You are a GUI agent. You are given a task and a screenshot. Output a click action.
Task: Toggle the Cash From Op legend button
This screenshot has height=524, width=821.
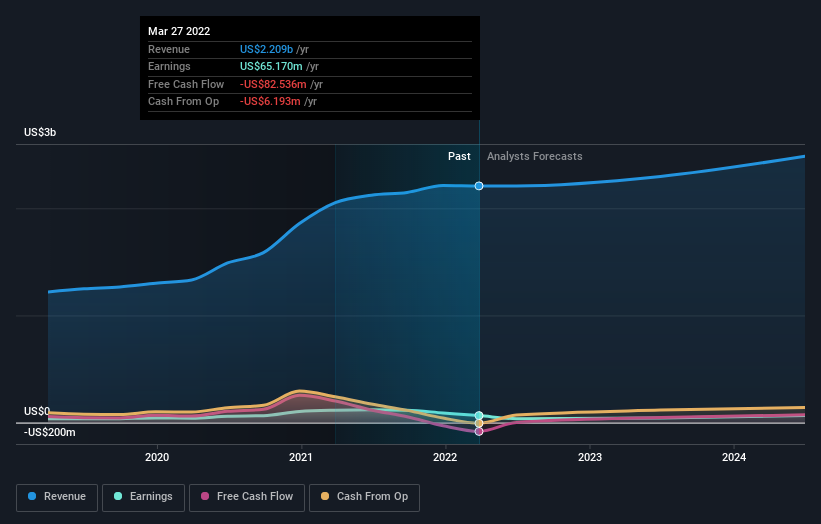click(x=364, y=497)
